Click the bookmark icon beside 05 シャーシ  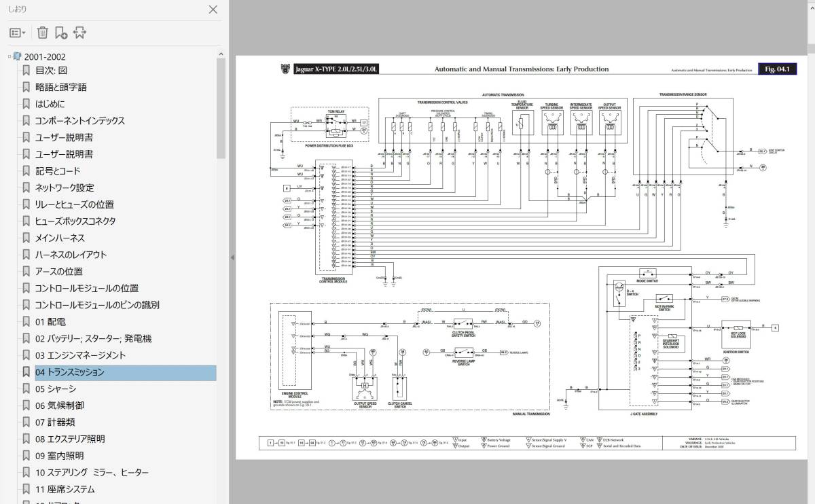pyautogui.click(x=26, y=389)
